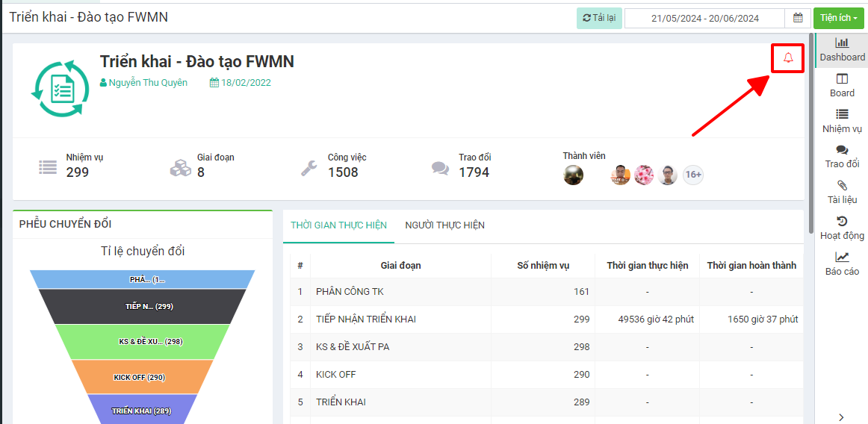View the Hoạt động activity history

click(x=842, y=228)
